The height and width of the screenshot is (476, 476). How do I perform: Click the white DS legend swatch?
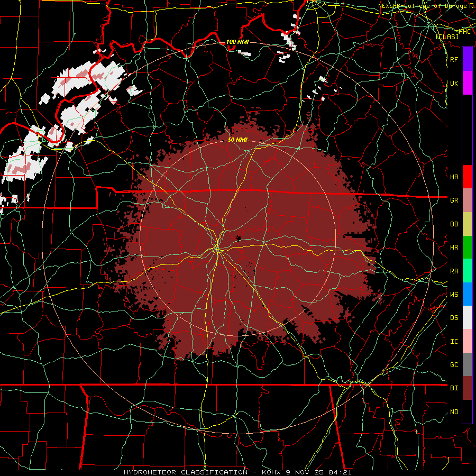[x=467, y=317]
